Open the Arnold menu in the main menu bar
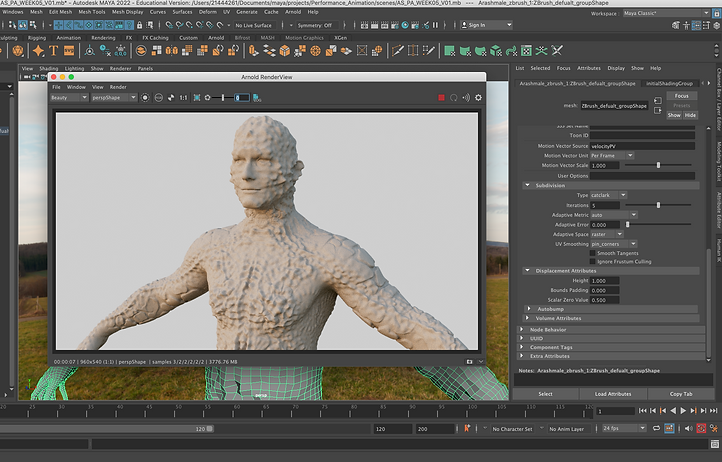This screenshot has height=462, width=722. coord(293,12)
